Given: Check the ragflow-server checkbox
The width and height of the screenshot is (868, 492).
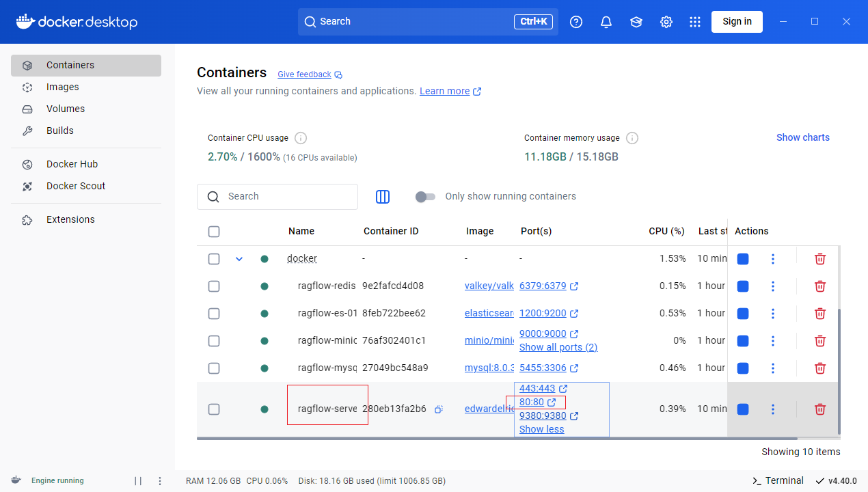Looking at the screenshot, I should pos(214,409).
